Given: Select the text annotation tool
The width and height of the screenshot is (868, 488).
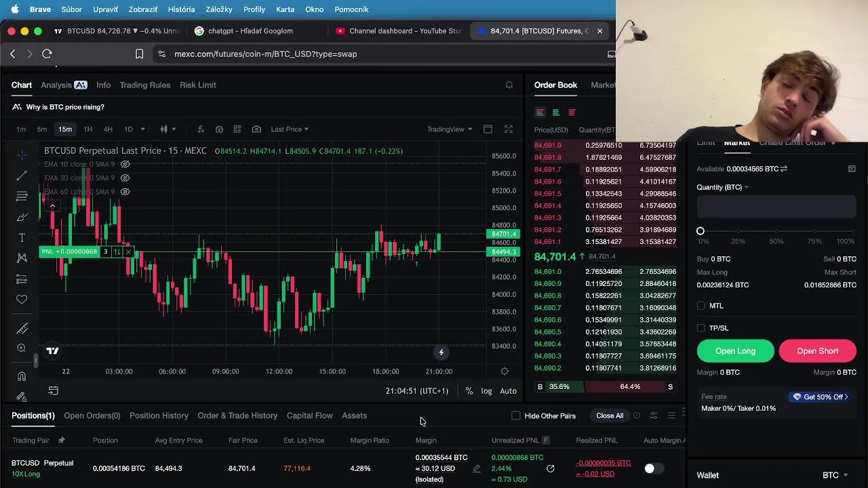Looking at the screenshot, I should pos(22,238).
